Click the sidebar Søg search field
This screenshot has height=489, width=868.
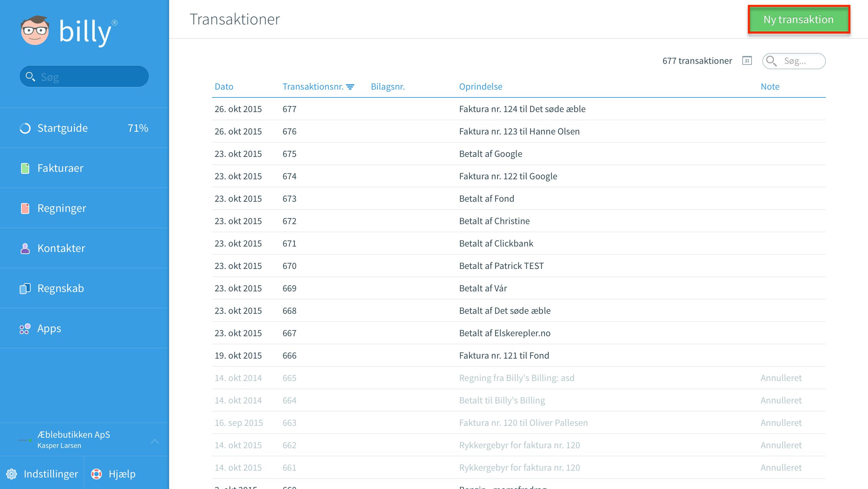click(x=84, y=77)
